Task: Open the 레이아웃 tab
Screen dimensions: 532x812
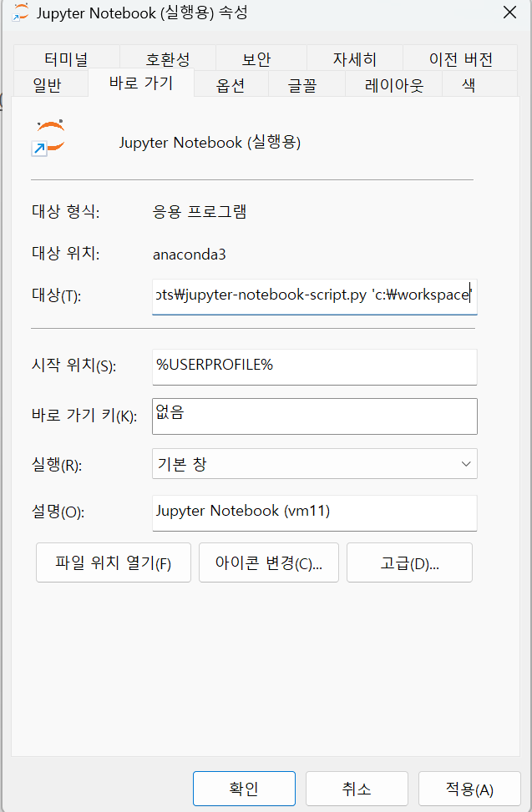Action: (393, 85)
